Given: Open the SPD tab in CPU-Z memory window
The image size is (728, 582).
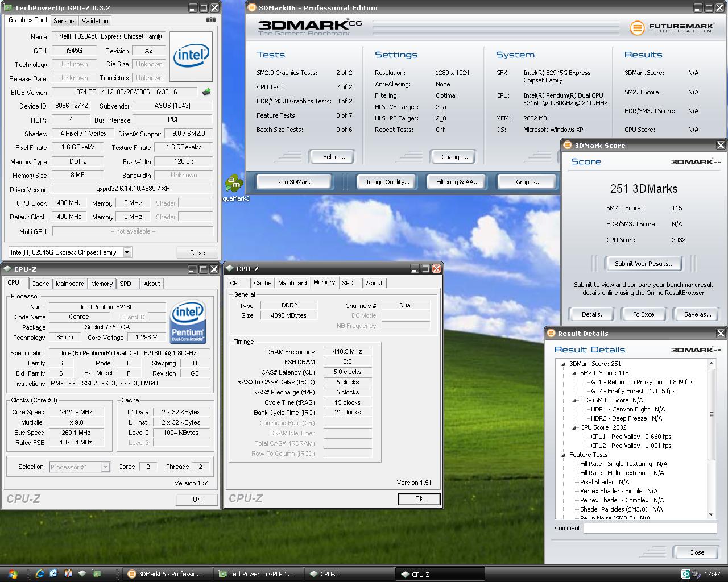Looking at the screenshot, I should (348, 283).
